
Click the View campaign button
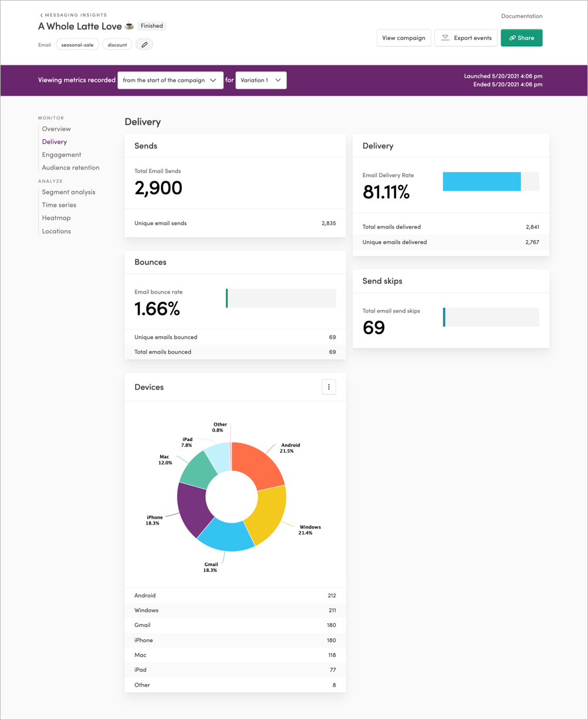(x=404, y=38)
